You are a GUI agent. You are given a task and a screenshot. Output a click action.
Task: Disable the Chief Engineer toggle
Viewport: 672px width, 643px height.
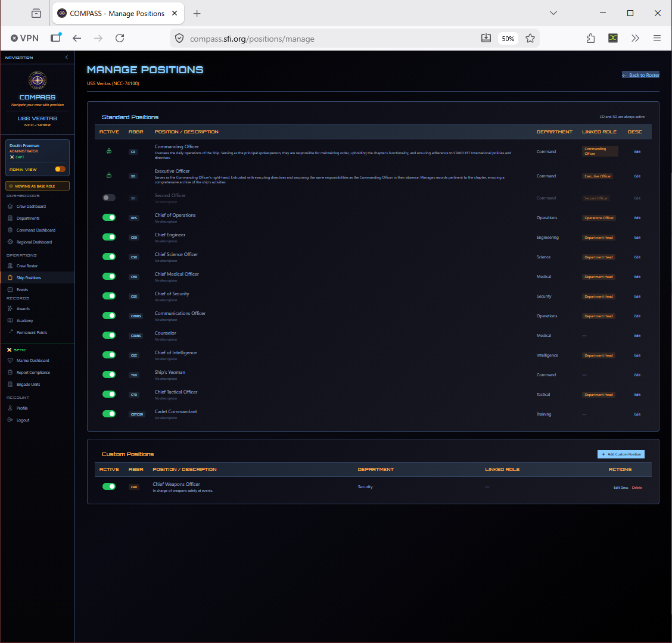point(109,238)
